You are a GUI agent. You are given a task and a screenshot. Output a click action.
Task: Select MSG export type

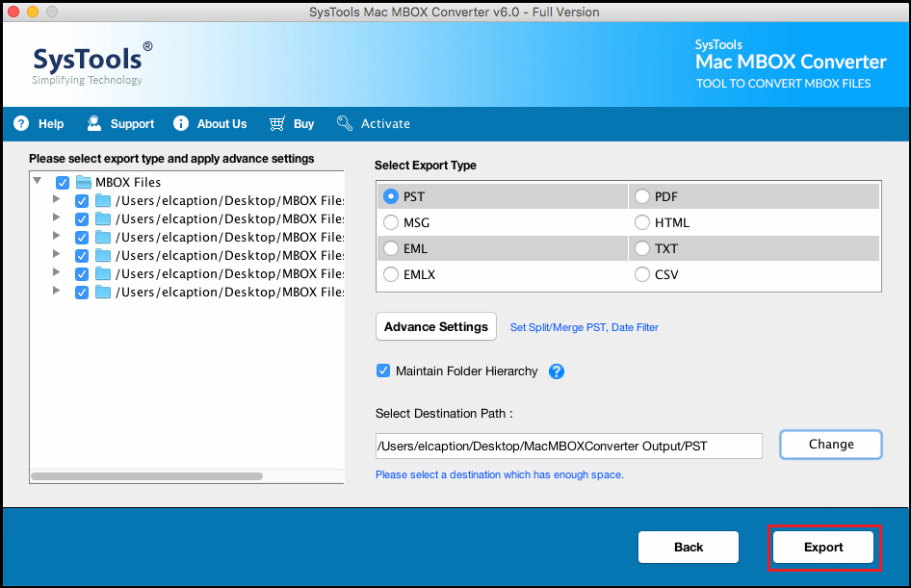pos(391,222)
